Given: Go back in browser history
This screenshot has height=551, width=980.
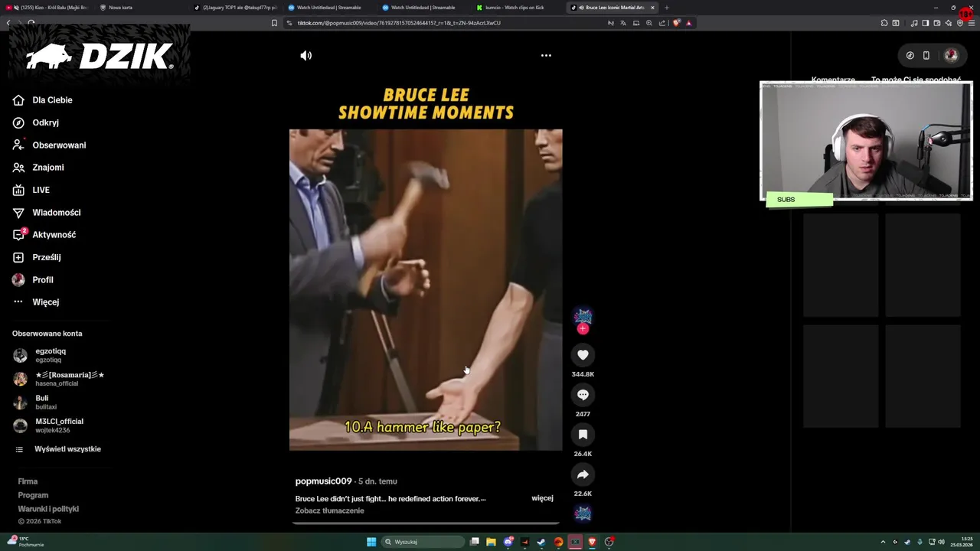Looking at the screenshot, I should 8,23.
